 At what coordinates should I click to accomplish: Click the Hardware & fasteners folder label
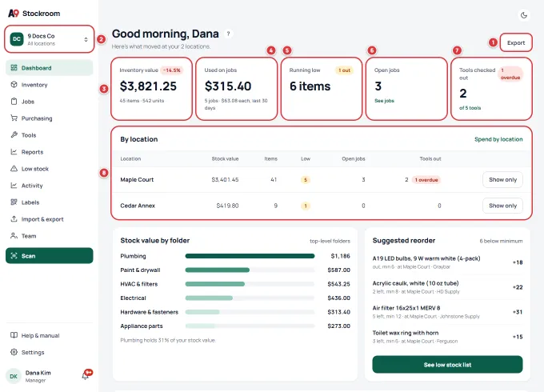[149, 312]
